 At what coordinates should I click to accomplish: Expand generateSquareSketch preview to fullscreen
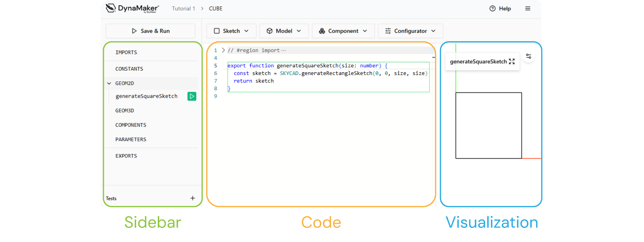pos(512,62)
